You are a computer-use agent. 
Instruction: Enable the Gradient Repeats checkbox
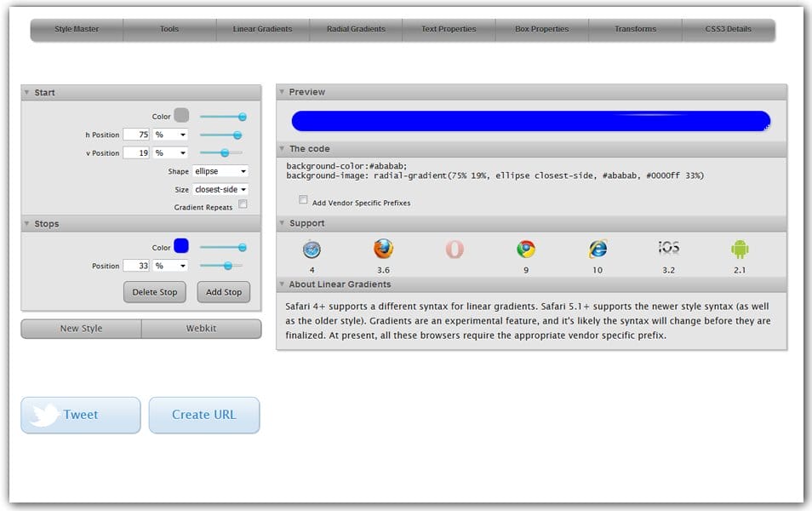(x=243, y=204)
